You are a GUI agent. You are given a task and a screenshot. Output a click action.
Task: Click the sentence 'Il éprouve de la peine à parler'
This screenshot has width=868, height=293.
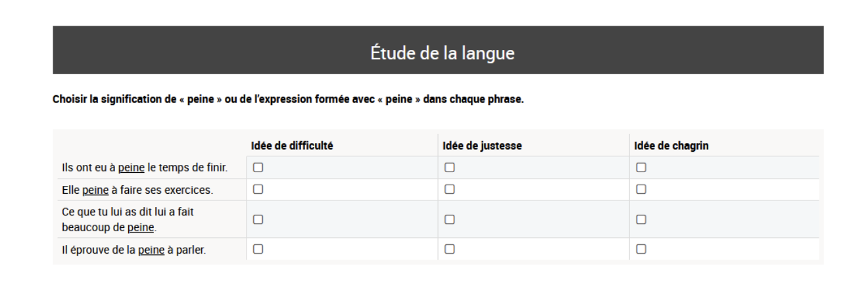pos(133,250)
